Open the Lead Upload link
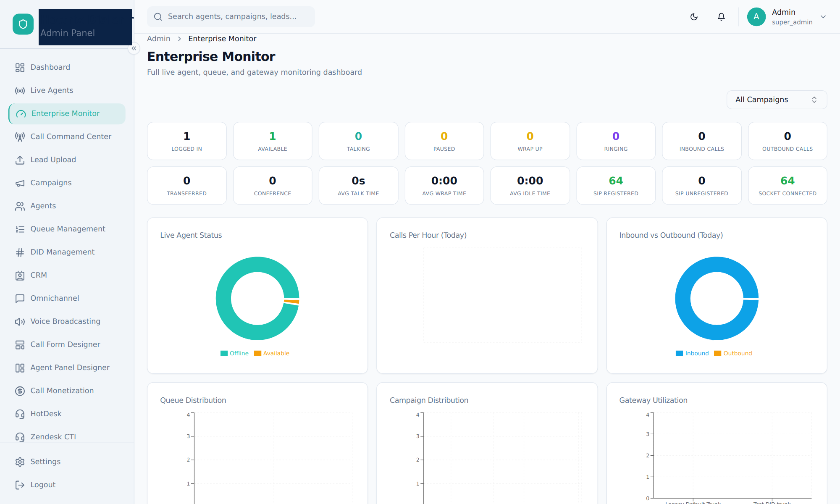Viewport: 840px width, 504px height. pyautogui.click(x=67, y=160)
